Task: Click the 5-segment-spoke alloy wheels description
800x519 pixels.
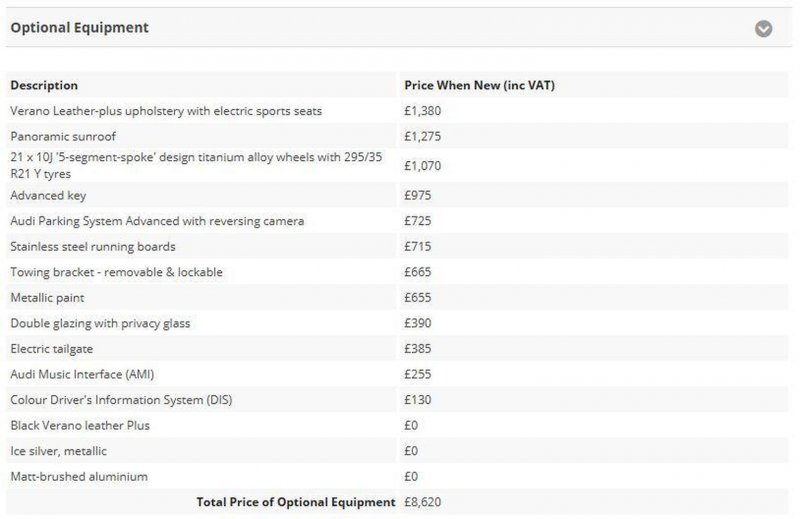Action: [x=196, y=165]
